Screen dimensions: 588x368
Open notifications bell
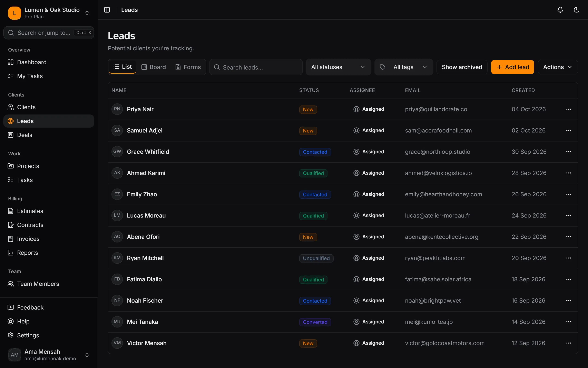click(x=560, y=10)
